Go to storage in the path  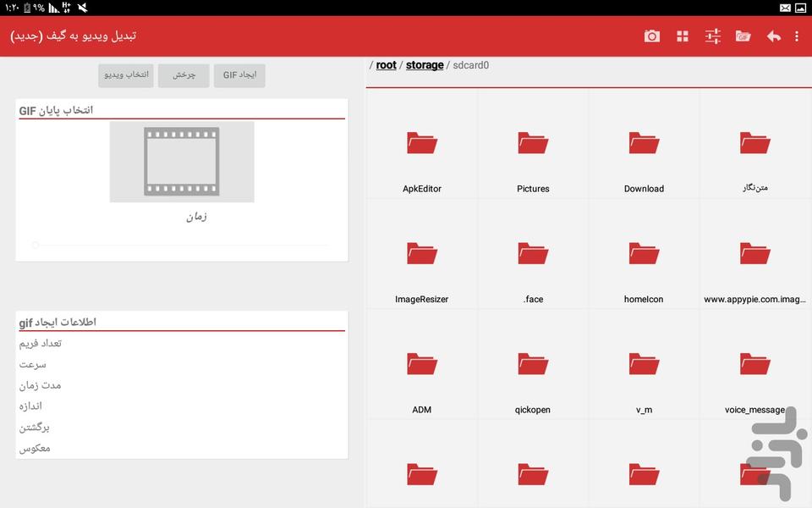pyautogui.click(x=425, y=65)
